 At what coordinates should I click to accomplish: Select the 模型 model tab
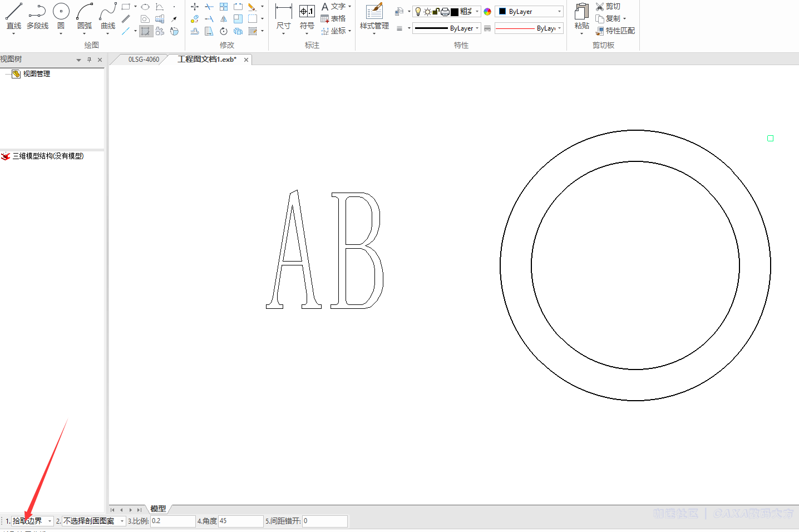point(158,509)
